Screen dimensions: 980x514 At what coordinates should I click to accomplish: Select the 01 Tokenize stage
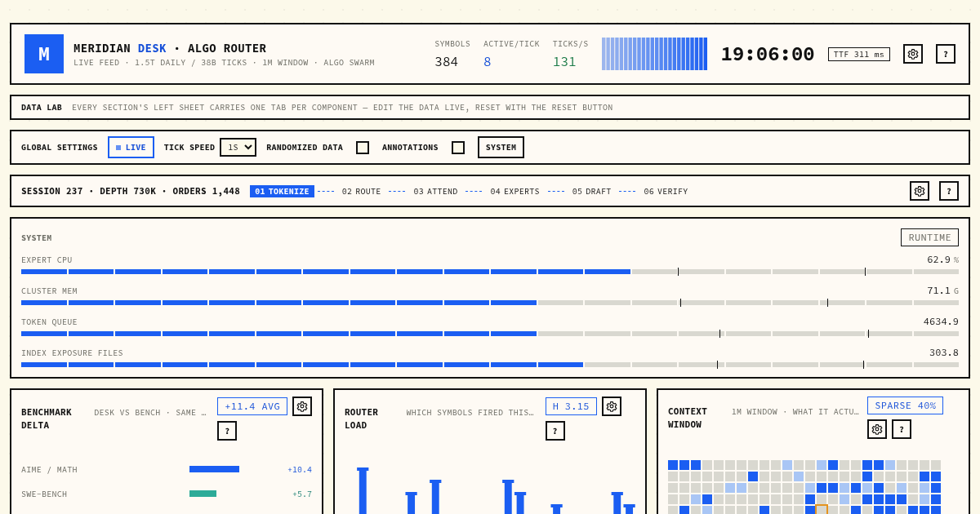[282, 192]
